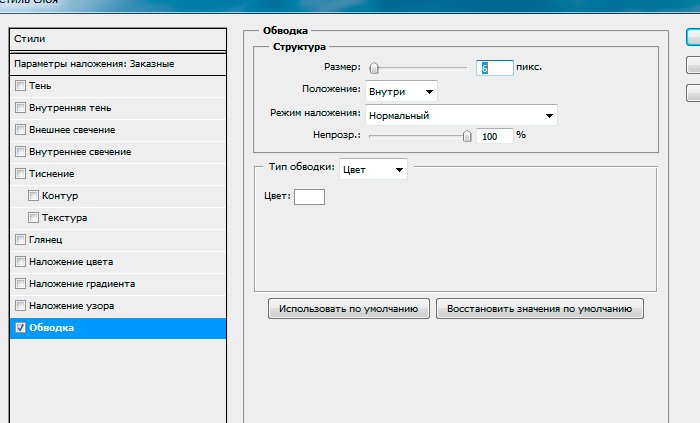Enable the Внешнее свечение checkbox
This screenshot has height=423, width=700.
(21, 130)
